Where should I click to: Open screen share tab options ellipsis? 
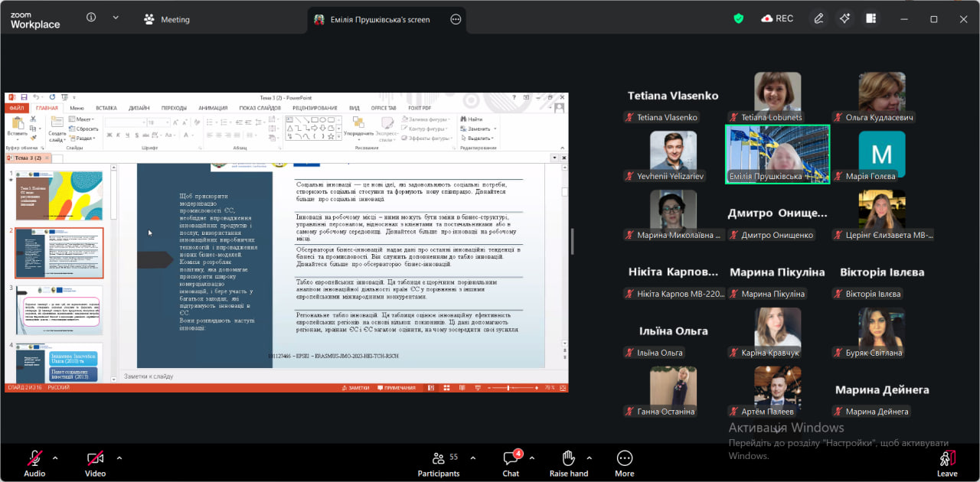click(x=456, y=19)
